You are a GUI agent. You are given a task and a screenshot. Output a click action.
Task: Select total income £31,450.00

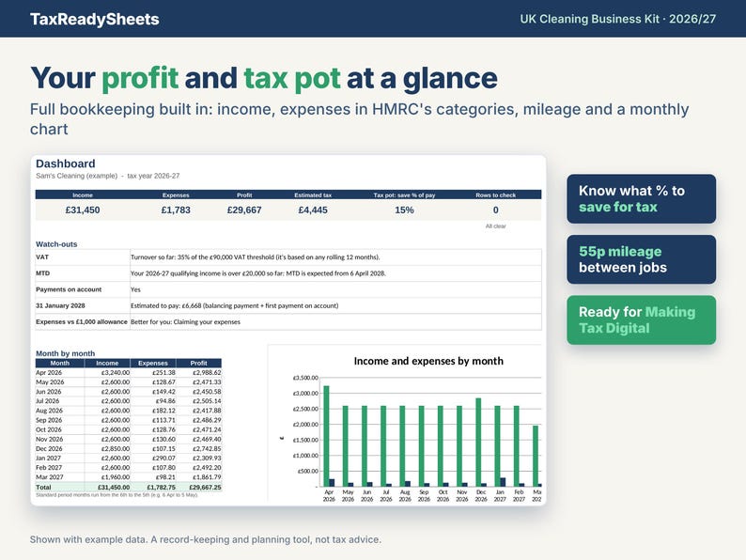click(114, 488)
